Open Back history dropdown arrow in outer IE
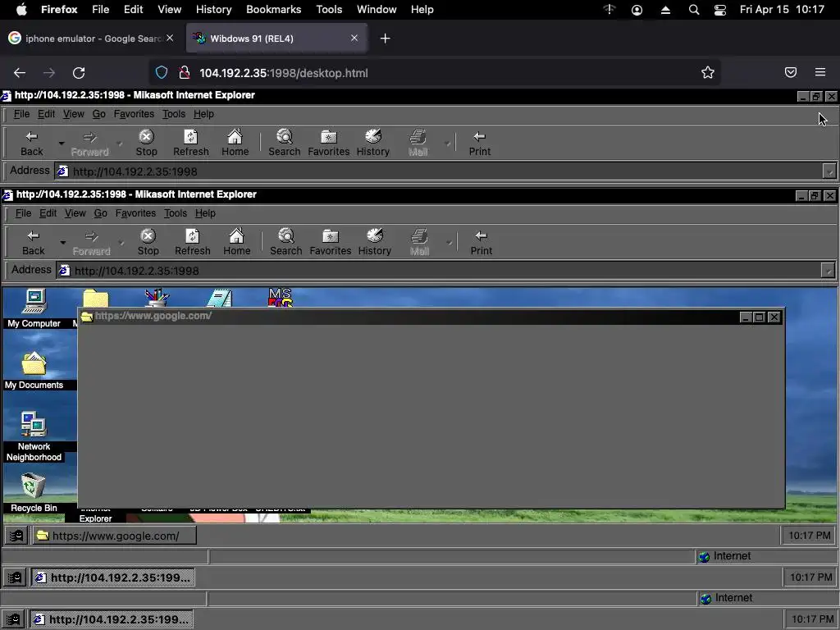The height and width of the screenshot is (630, 840). pyautogui.click(x=61, y=143)
